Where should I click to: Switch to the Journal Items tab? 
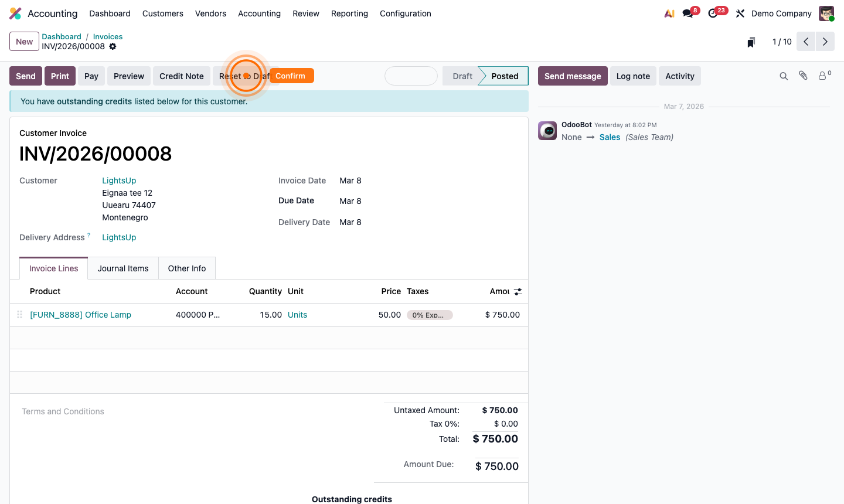pyautogui.click(x=122, y=268)
